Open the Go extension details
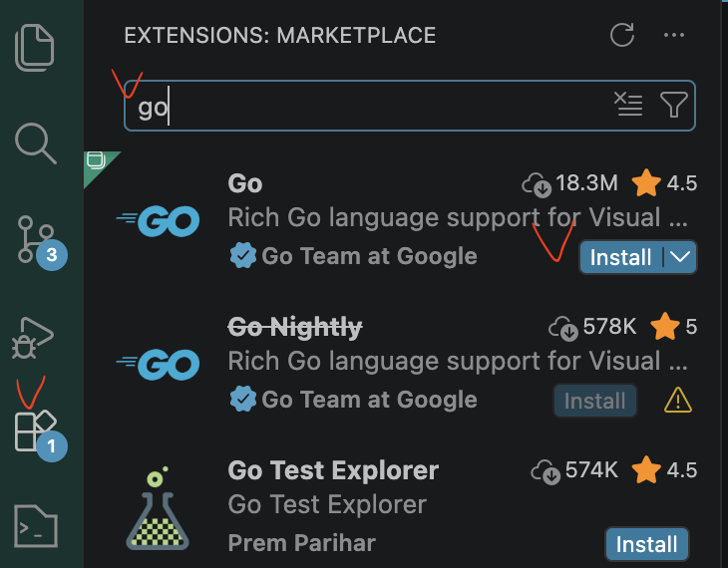Screen dimensions: 728x568 click(x=245, y=183)
